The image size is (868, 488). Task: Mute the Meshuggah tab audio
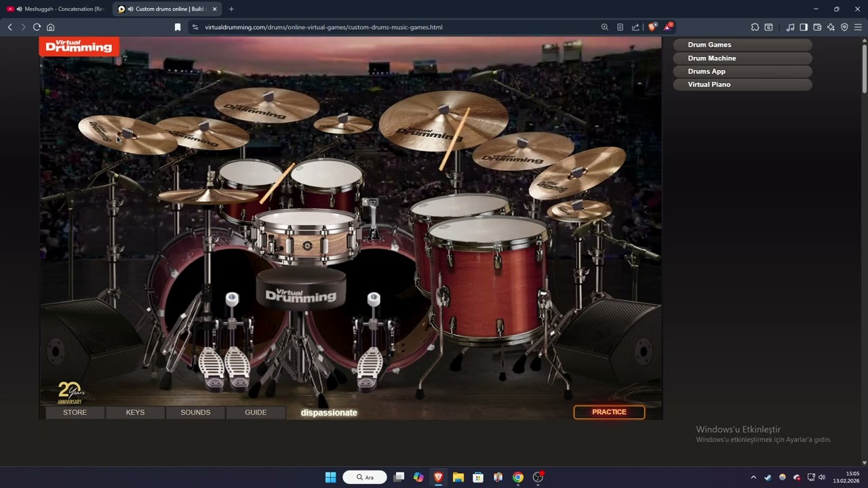coord(19,9)
